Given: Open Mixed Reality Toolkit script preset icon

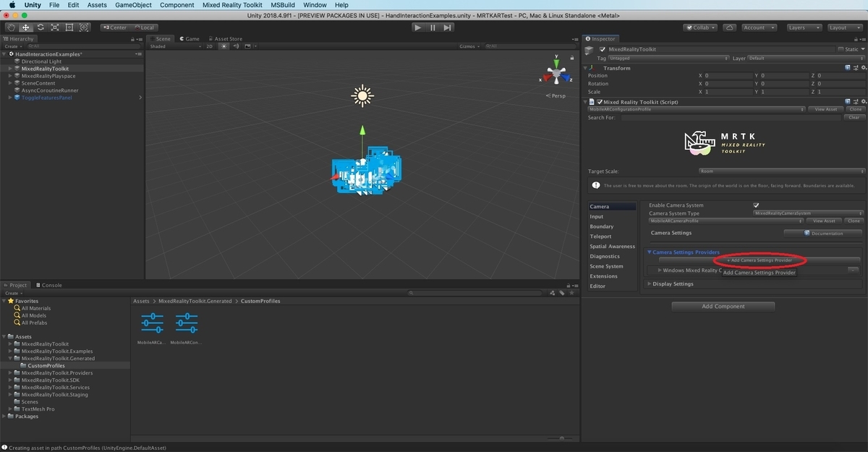Looking at the screenshot, I should pyautogui.click(x=854, y=102).
